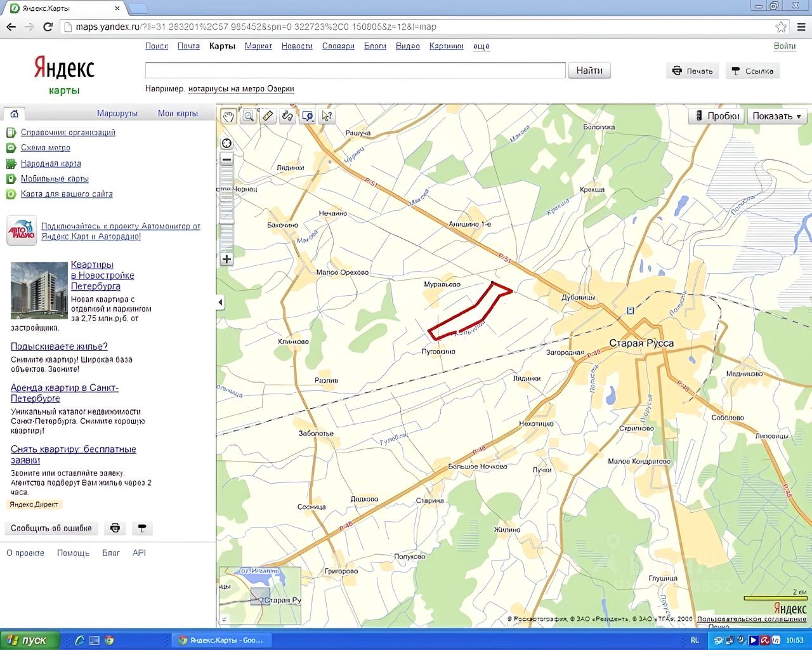Select the pointer help info tool
The image size is (812, 650).
327,116
